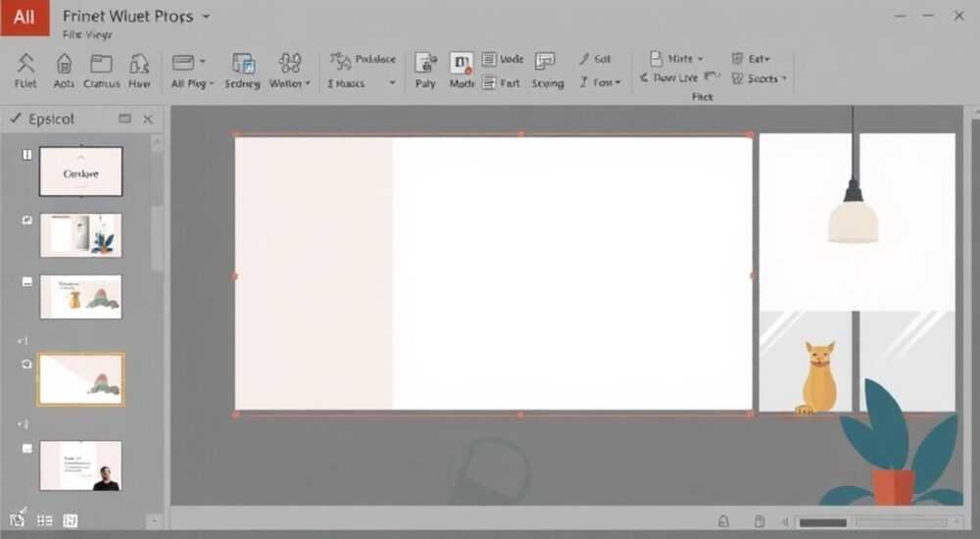The height and width of the screenshot is (539, 980).
Task: Click the Scoing comment icon
Action: (x=546, y=62)
